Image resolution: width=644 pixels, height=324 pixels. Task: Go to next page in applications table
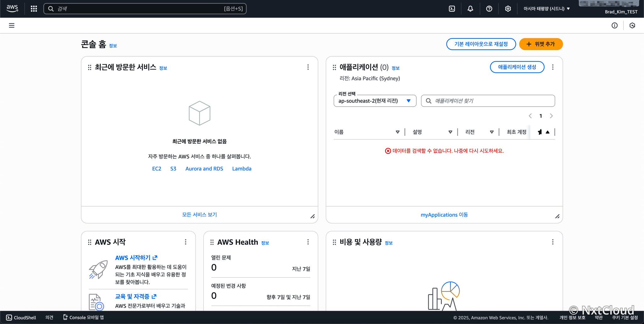(x=551, y=116)
